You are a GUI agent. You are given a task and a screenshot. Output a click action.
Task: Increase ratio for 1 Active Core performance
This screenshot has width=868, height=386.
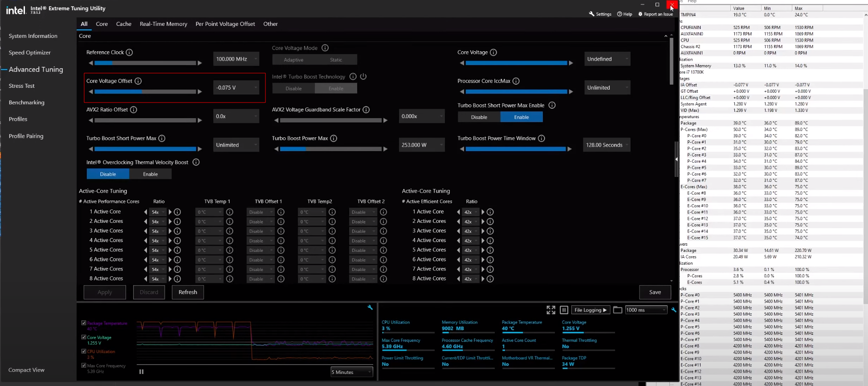170,212
